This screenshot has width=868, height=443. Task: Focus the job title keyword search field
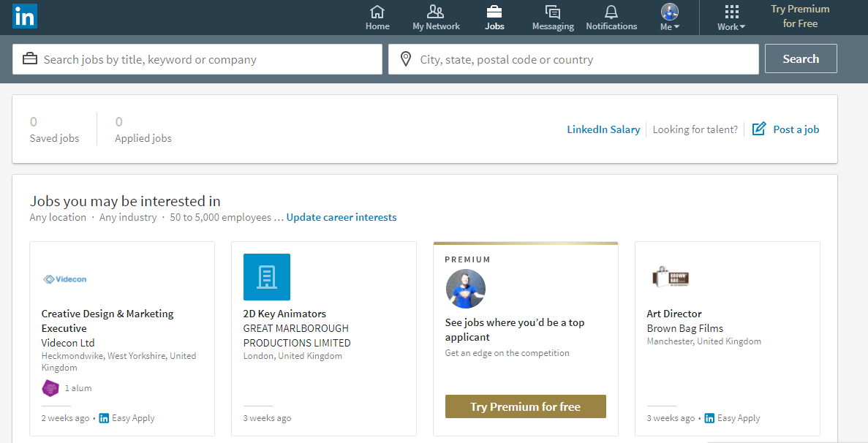click(197, 59)
